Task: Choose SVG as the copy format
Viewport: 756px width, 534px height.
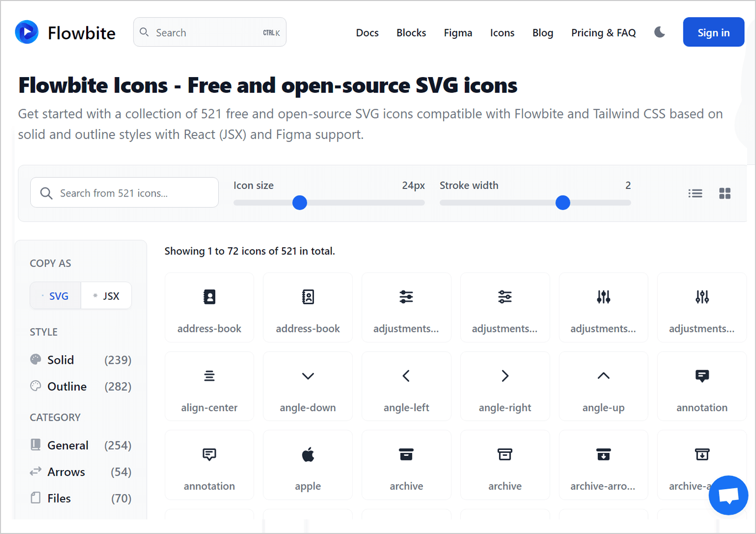Action: [x=55, y=296]
